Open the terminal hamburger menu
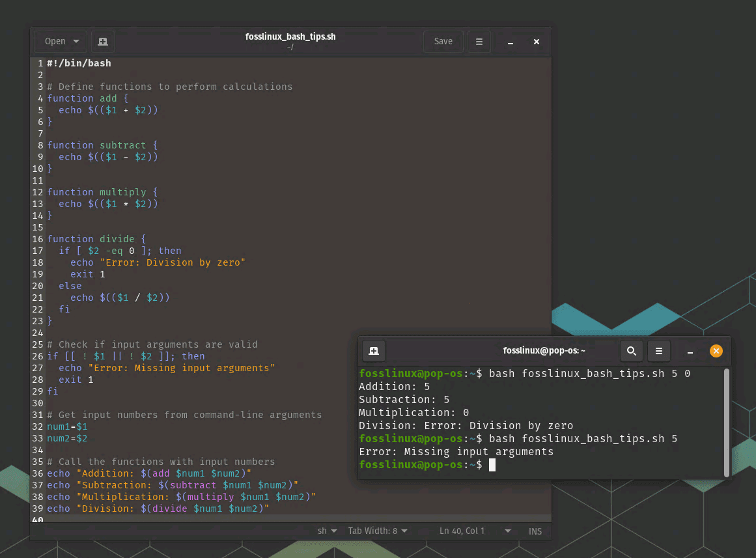The image size is (756, 558). [658, 351]
